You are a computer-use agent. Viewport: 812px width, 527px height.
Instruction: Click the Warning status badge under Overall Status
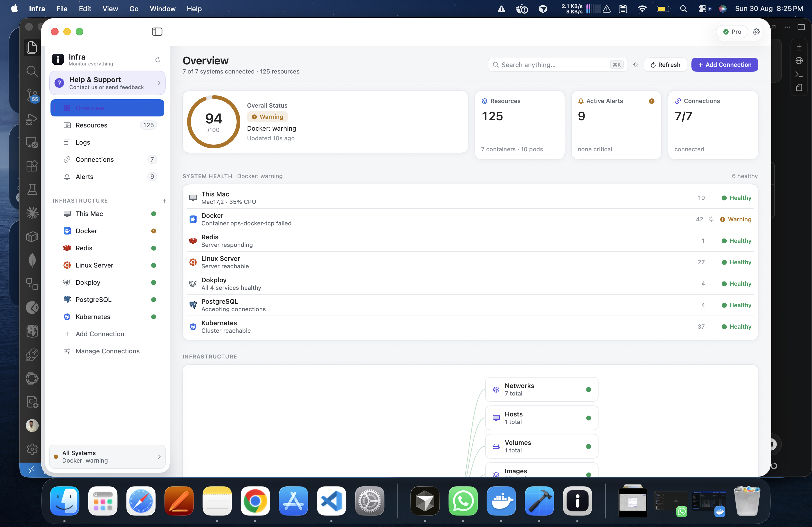(x=267, y=117)
